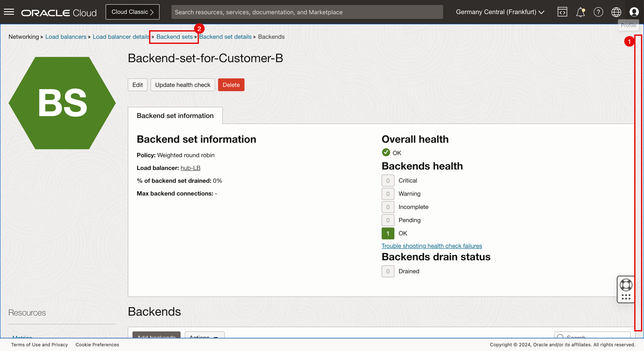Focus the top resource search field
This screenshot has width=644, height=351.
[307, 12]
